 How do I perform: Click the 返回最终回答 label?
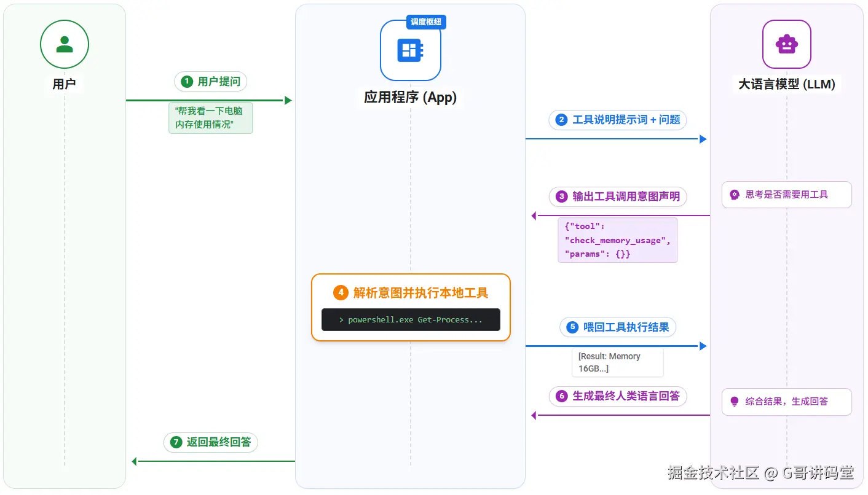point(211,442)
